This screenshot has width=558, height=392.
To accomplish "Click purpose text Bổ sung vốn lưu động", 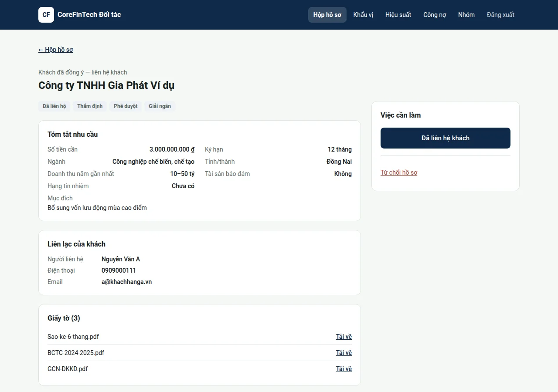I will (77, 208).
